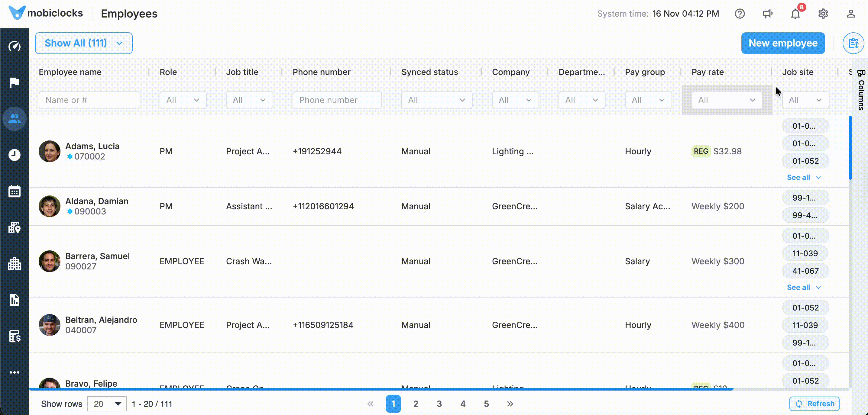Click the notification bell icon
The width and height of the screenshot is (868, 415).
coord(795,14)
